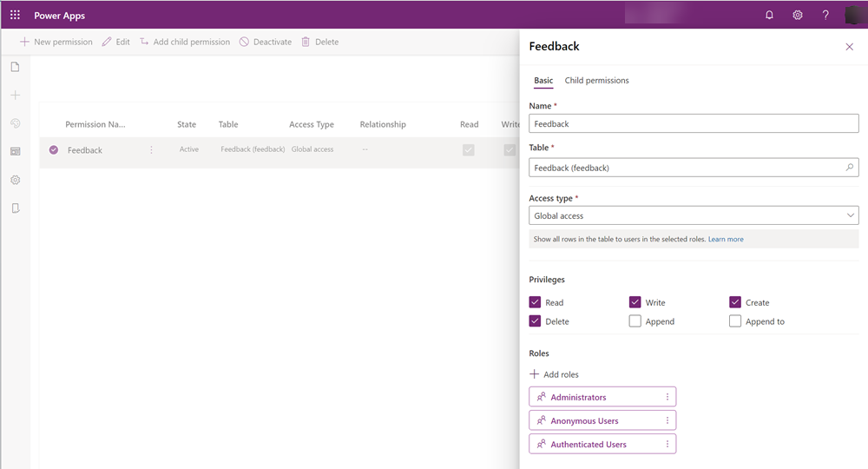The width and height of the screenshot is (868, 469).
Task: Switch to the Child permissions tab
Action: [597, 80]
